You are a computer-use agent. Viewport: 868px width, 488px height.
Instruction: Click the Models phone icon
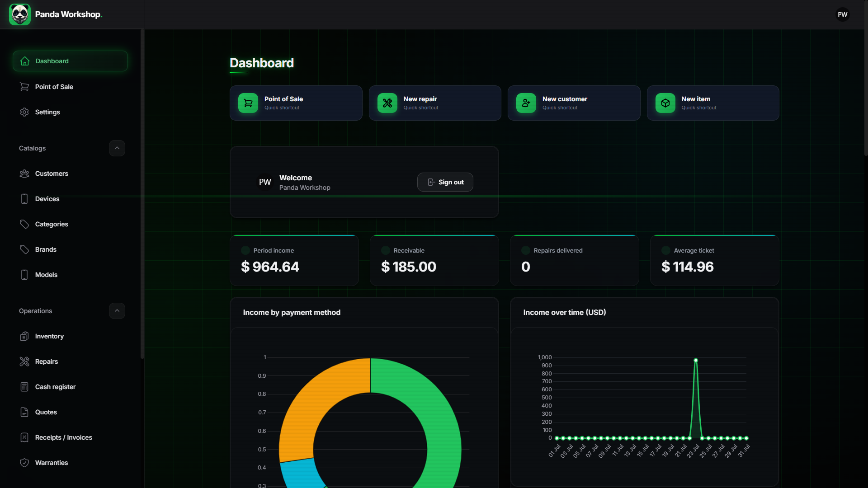coord(24,275)
